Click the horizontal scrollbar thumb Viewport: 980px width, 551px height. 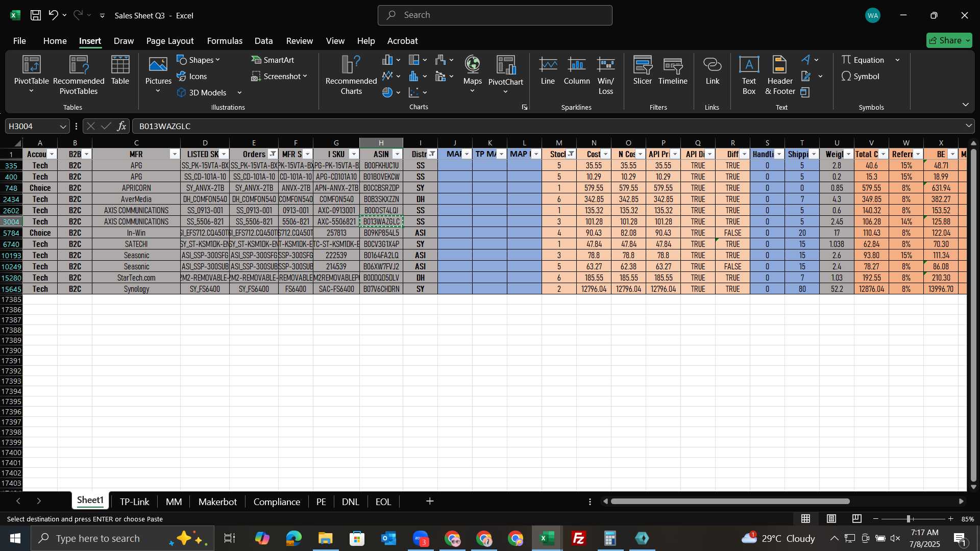click(x=730, y=502)
